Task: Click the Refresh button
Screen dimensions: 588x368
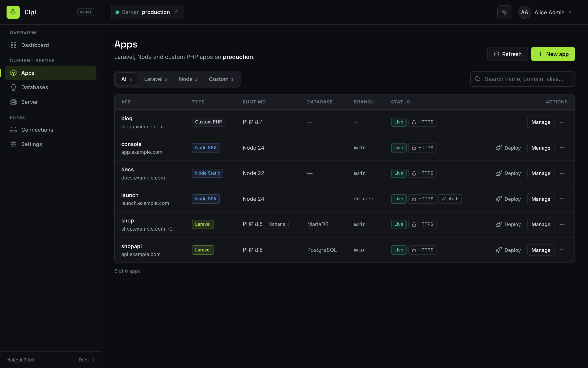Action: tap(507, 54)
